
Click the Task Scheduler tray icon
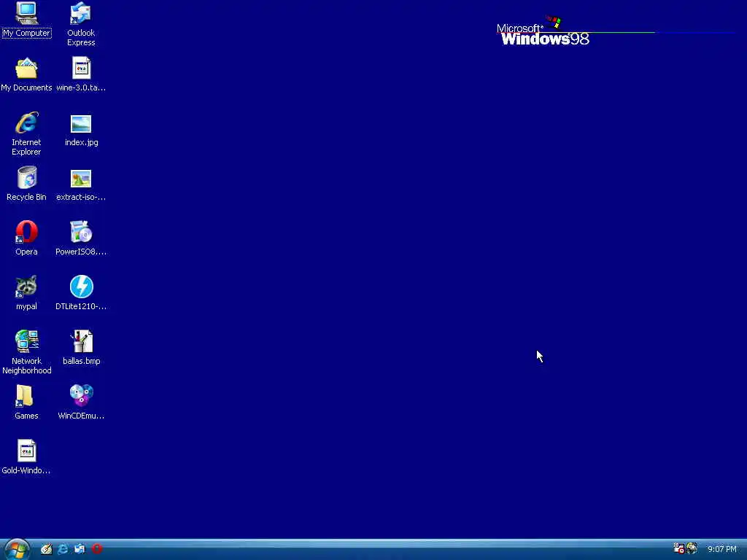(679, 548)
